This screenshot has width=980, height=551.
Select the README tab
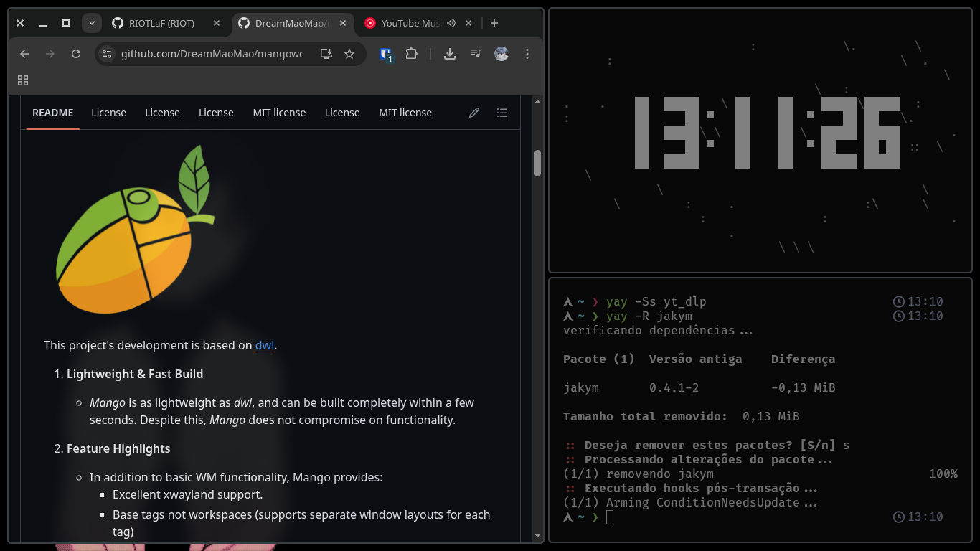coord(53,113)
